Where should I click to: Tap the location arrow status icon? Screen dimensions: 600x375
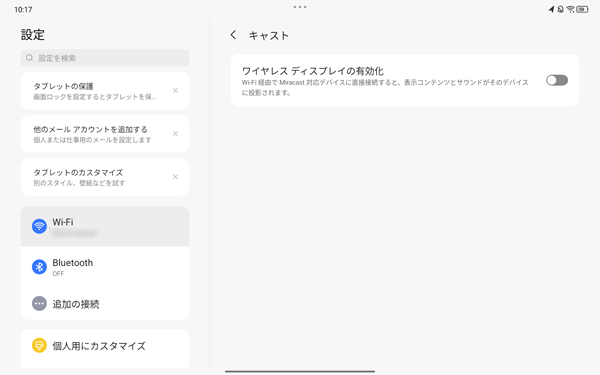pyautogui.click(x=551, y=9)
